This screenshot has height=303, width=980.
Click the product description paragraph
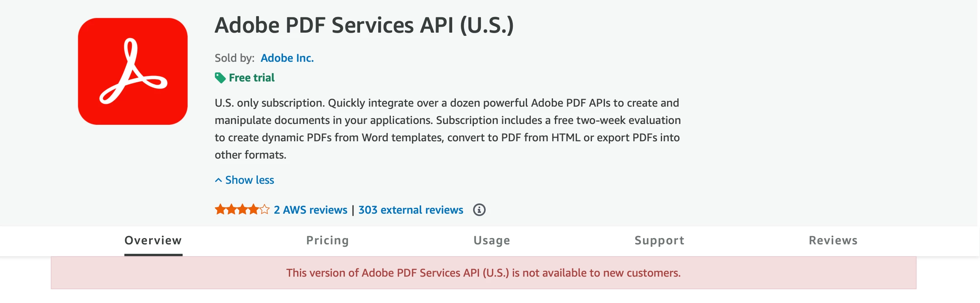pos(448,129)
